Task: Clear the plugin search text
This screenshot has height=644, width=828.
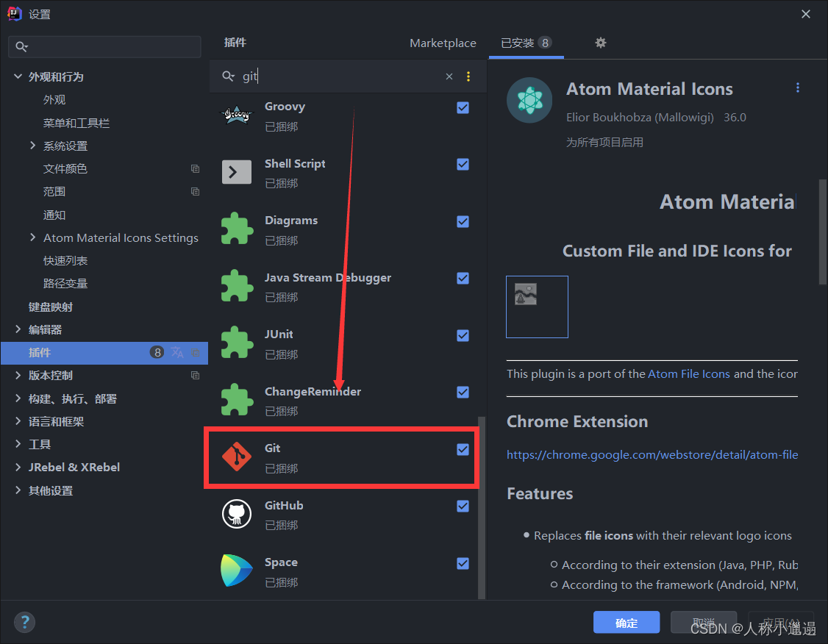Action: pyautogui.click(x=449, y=76)
